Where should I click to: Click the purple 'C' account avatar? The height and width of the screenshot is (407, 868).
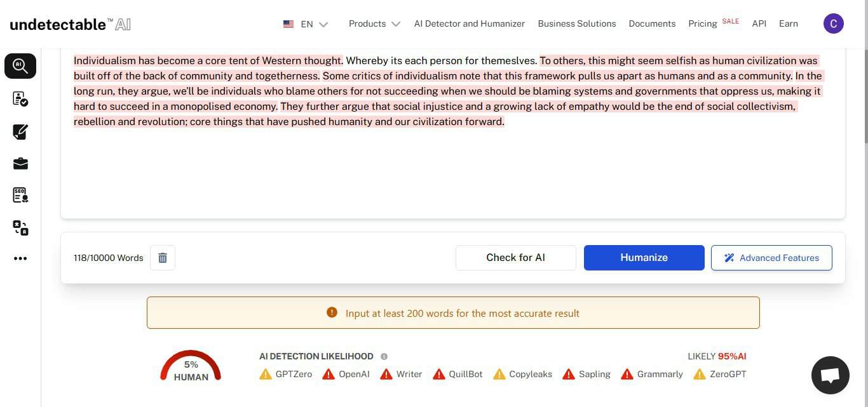tap(833, 23)
